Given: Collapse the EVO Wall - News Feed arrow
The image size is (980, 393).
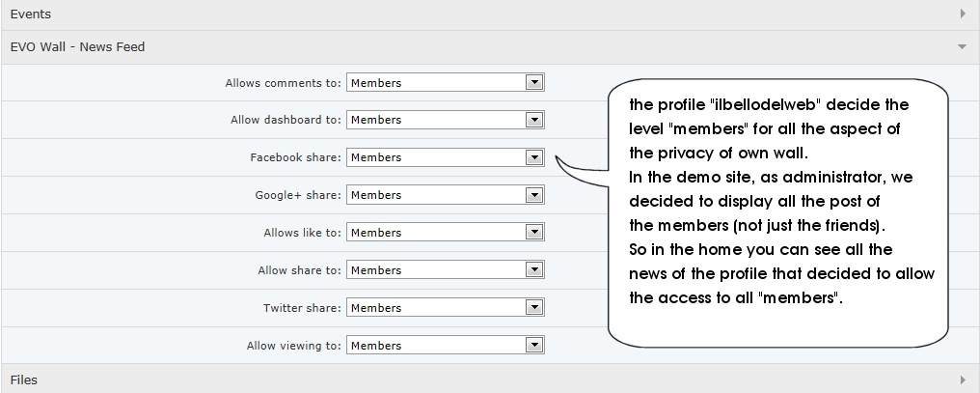Looking at the screenshot, I should (962, 46).
